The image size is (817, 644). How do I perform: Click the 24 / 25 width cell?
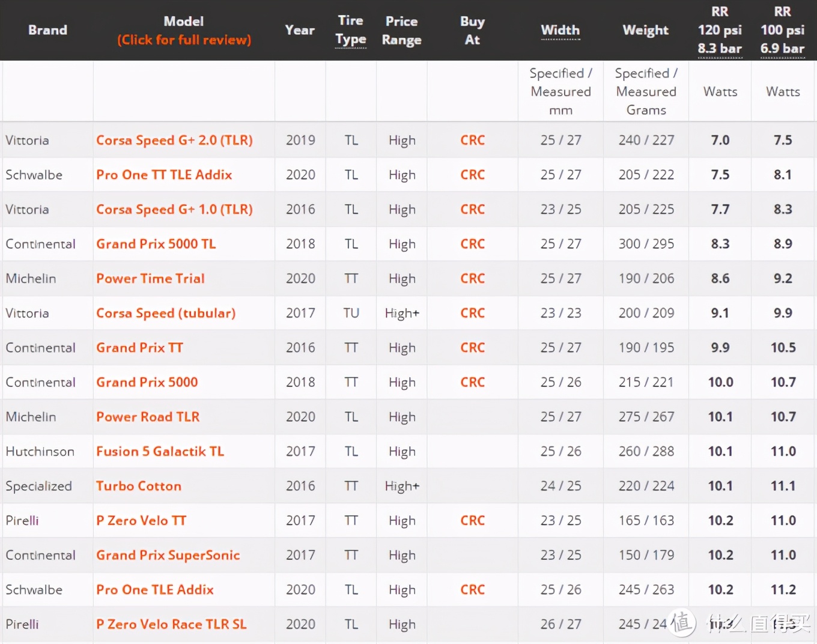coord(560,486)
